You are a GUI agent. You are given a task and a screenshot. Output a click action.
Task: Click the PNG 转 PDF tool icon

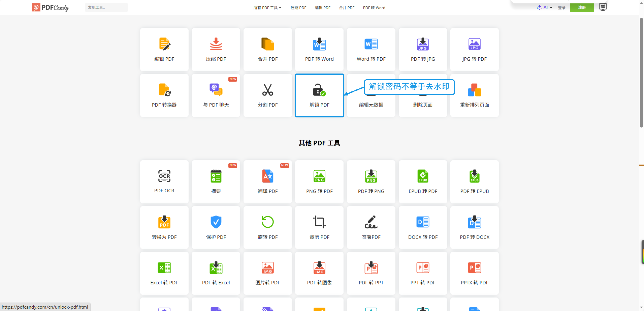coord(319,176)
